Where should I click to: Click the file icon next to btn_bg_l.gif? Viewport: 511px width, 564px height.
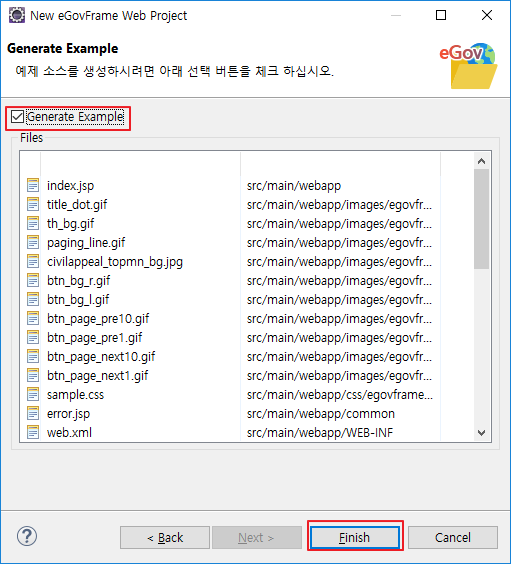tap(33, 299)
